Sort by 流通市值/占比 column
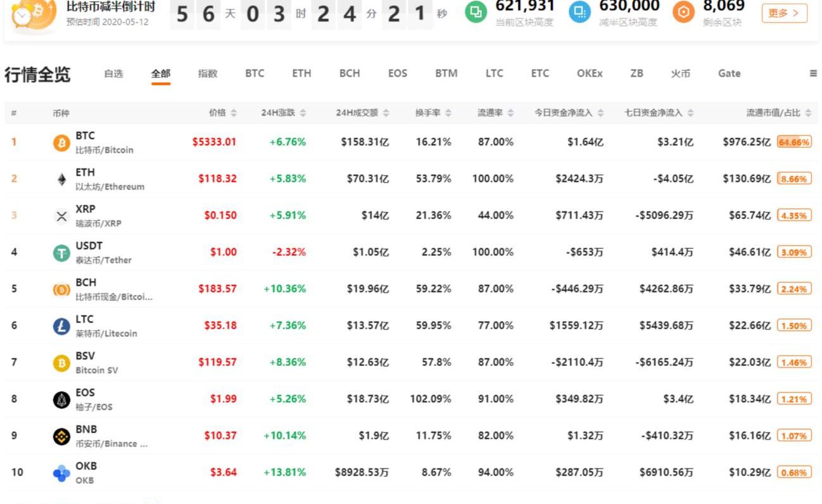Screen dimensions: 822x504 click(x=808, y=113)
